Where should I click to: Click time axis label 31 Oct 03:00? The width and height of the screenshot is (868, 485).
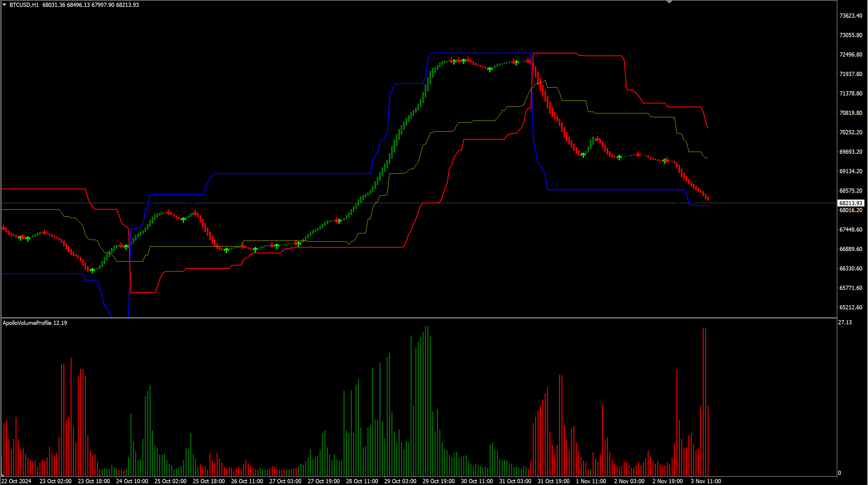tap(515, 481)
